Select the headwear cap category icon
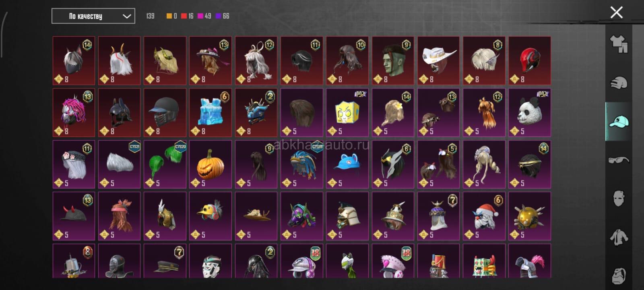Viewport: 644px width, 290px height. click(x=619, y=121)
